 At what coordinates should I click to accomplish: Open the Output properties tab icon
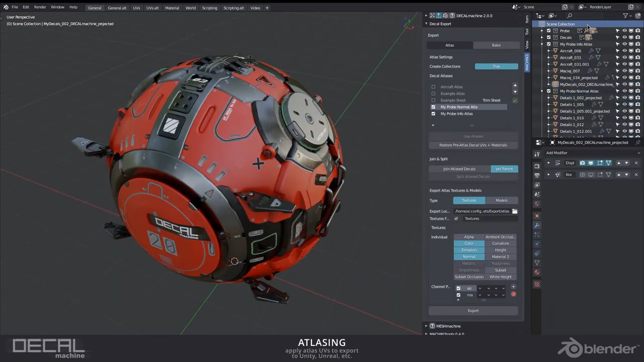click(537, 175)
